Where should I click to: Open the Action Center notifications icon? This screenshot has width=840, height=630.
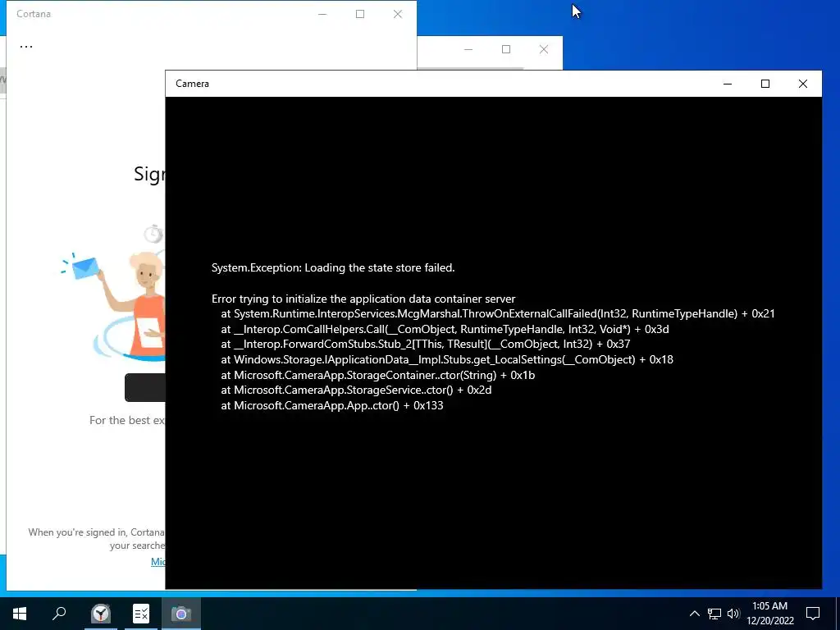[813, 614]
